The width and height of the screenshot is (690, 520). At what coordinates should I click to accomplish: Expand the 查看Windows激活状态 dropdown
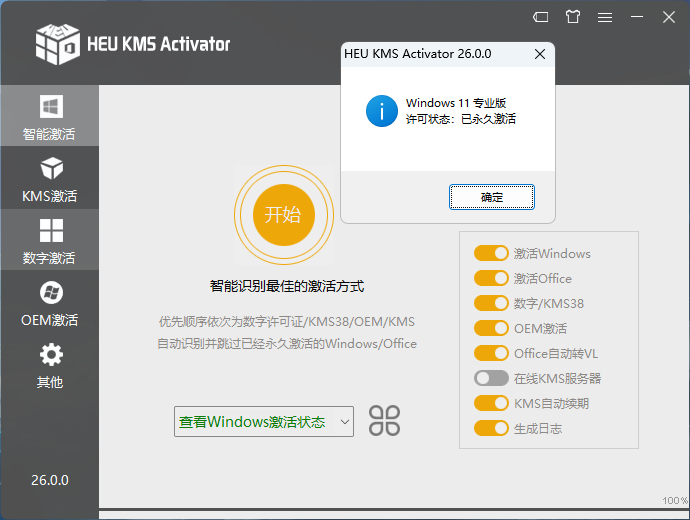pyautogui.click(x=264, y=422)
